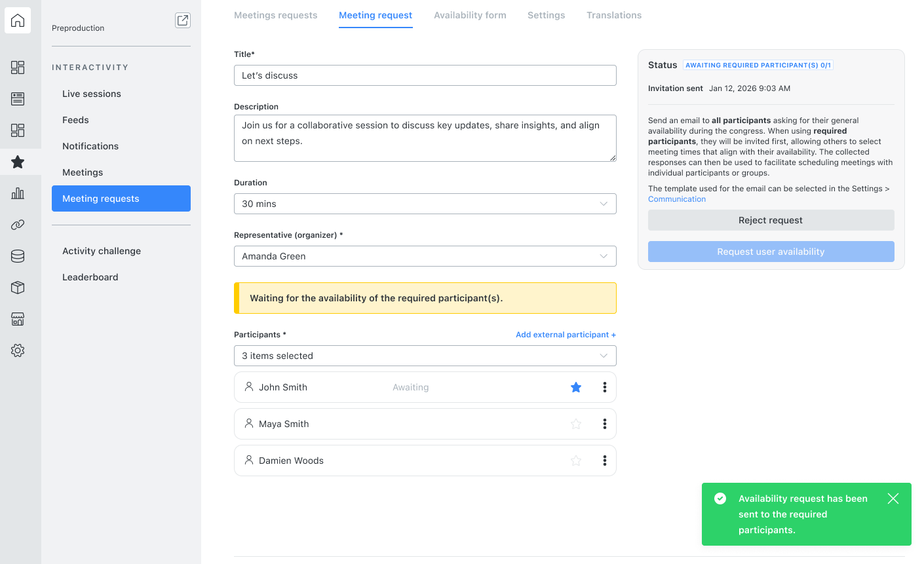
Task: Open the bar chart analytics icon
Action: [18, 193]
